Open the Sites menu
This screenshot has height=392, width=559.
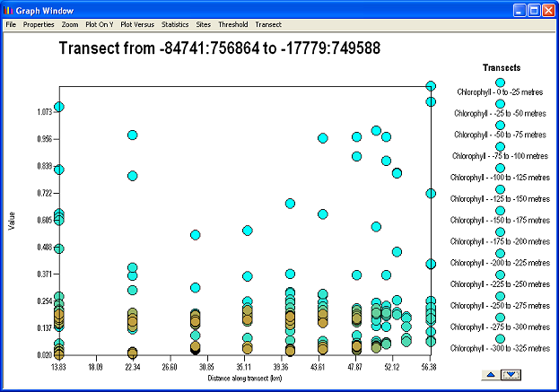(205, 24)
